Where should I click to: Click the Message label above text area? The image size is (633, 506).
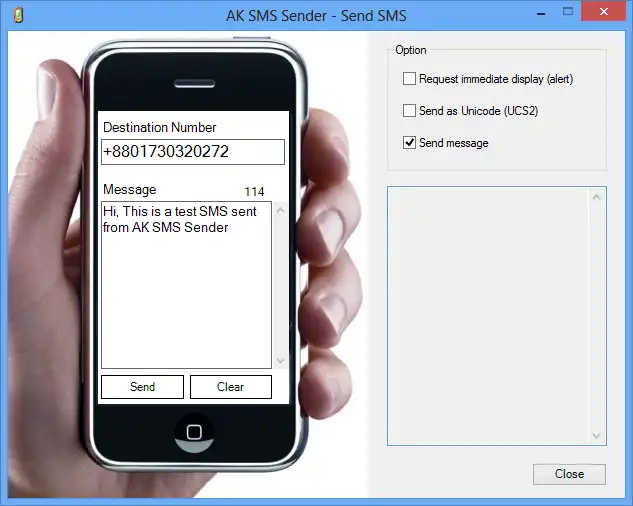click(x=130, y=189)
